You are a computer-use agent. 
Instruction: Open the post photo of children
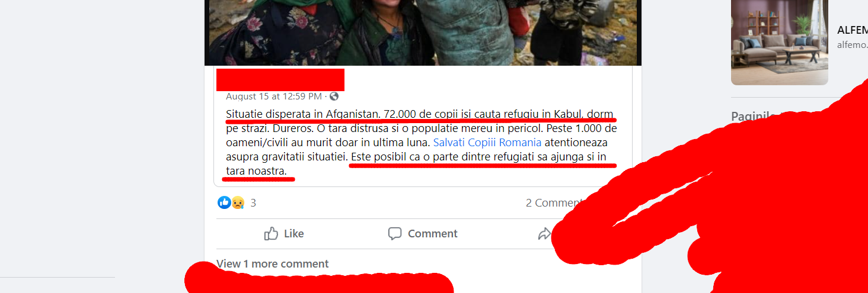[423, 33]
